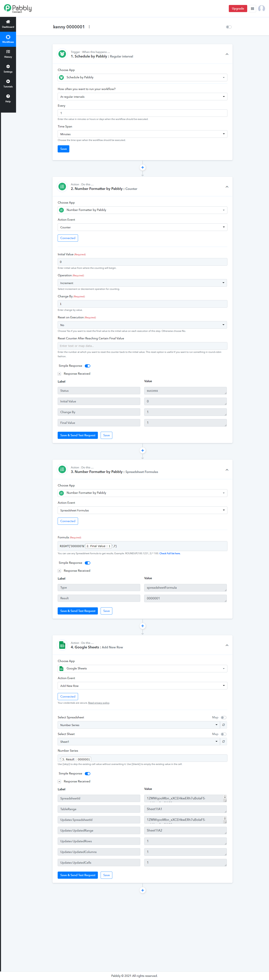Enable Map for Select Spreadsheet

[223, 718]
